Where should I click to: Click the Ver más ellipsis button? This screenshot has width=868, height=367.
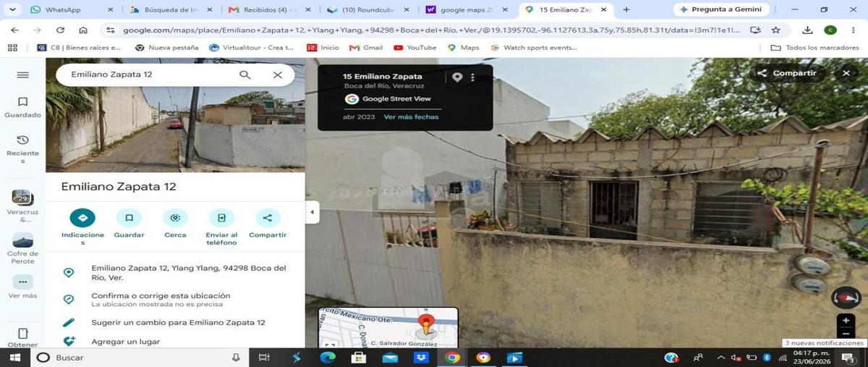pyautogui.click(x=22, y=282)
